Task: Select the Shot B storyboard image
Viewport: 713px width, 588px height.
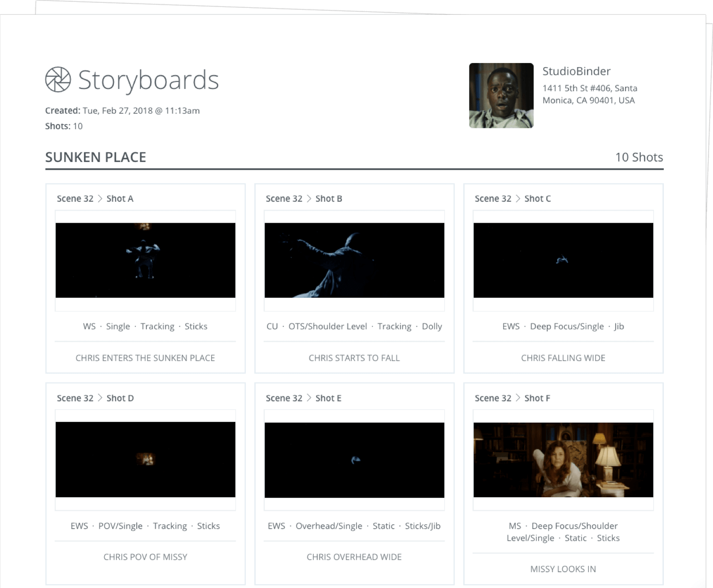Action: point(354,260)
